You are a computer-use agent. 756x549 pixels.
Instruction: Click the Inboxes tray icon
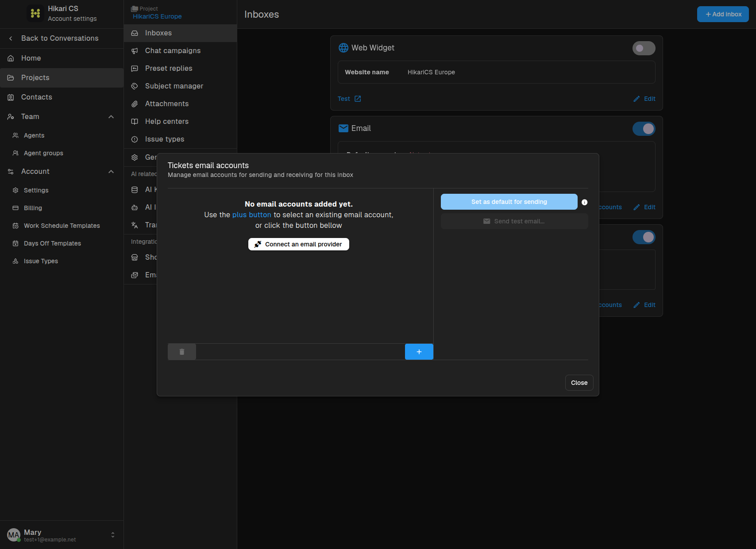click(135, 33)
